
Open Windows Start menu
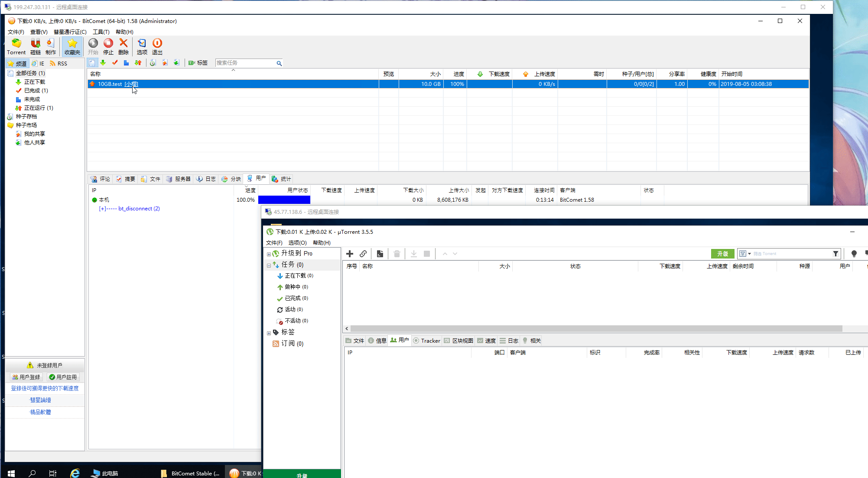tap(11, 473)
